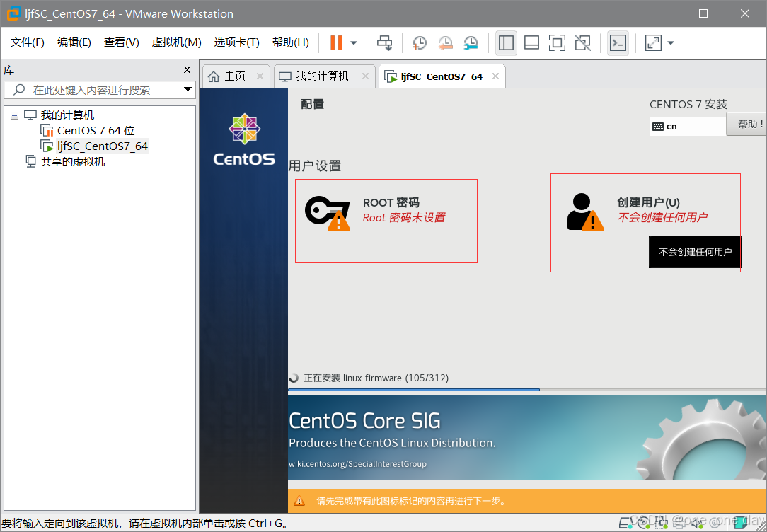The width and height of the screenshot is (767, 532).
Task: Open the console view icon
Action: tap(618, 43)
